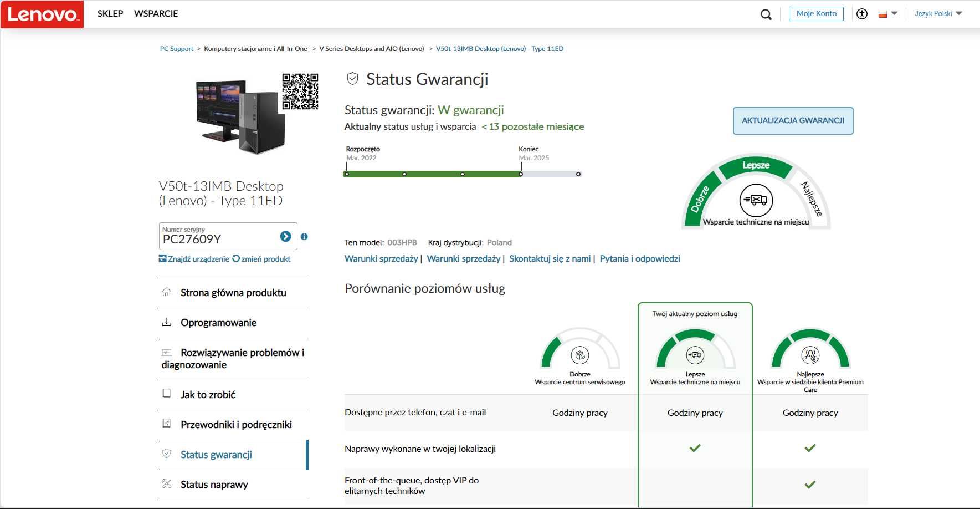980x509 pixels.
Task: Click the AKTUALIZACJA GWARANCJI button
Action: [x=793, y=121]
